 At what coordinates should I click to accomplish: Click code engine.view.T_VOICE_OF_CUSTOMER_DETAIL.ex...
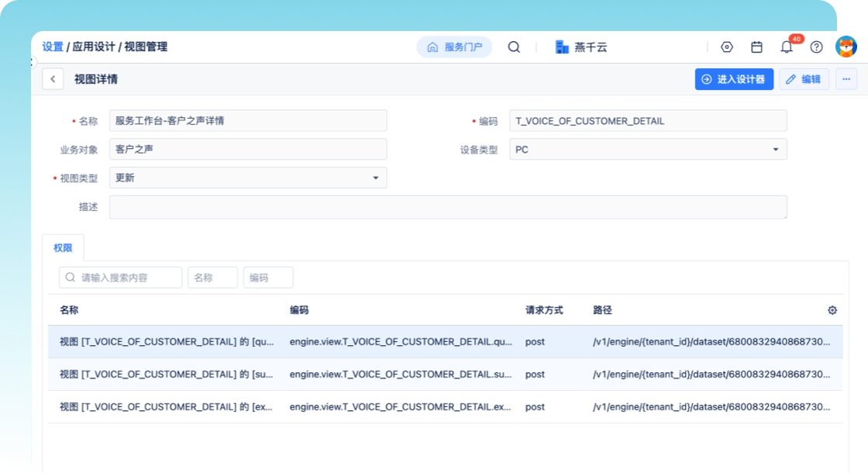click(x=400, y=407)
